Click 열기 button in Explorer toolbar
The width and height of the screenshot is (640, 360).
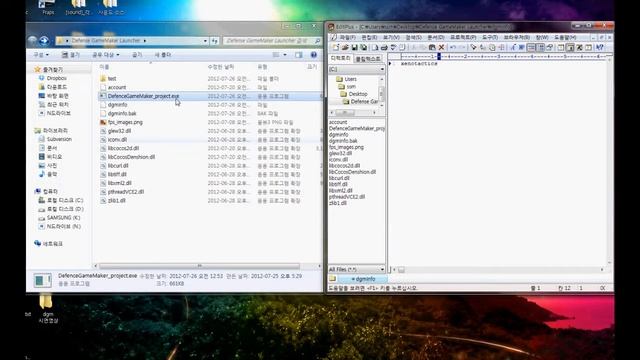click(x=71, y=55)
